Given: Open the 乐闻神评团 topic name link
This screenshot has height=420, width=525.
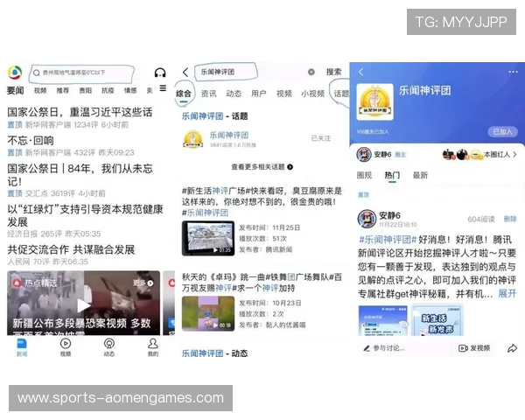Looking at the screenshot, I should click(x=229, y=135).
